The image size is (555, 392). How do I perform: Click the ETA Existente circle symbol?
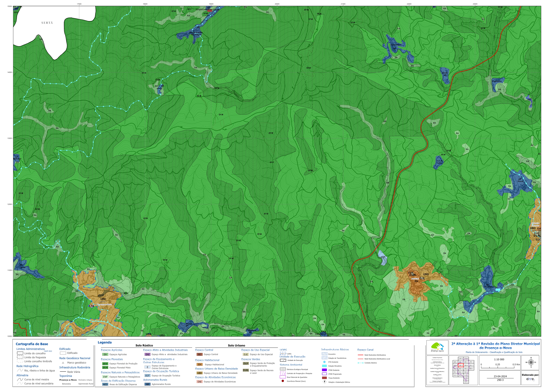tap(324, 362)
